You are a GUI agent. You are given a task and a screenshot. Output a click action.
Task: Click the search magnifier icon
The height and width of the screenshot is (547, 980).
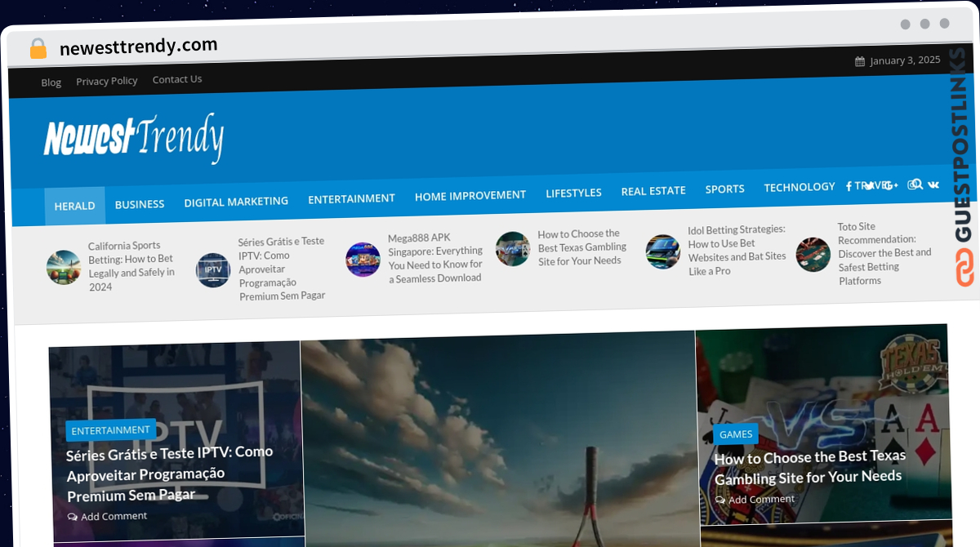tap(917, 185)
